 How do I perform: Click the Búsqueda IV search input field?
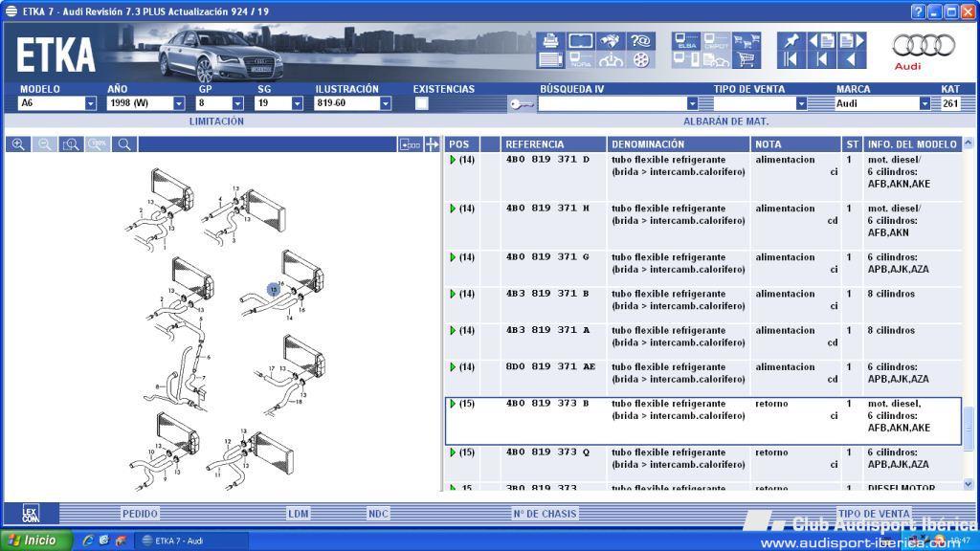click(x=612, y=103)
